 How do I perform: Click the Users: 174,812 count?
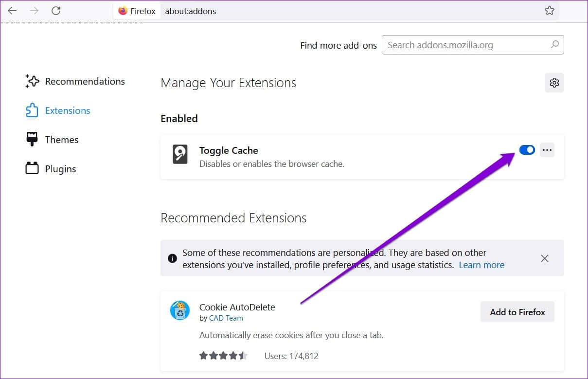tap(291, 356)
